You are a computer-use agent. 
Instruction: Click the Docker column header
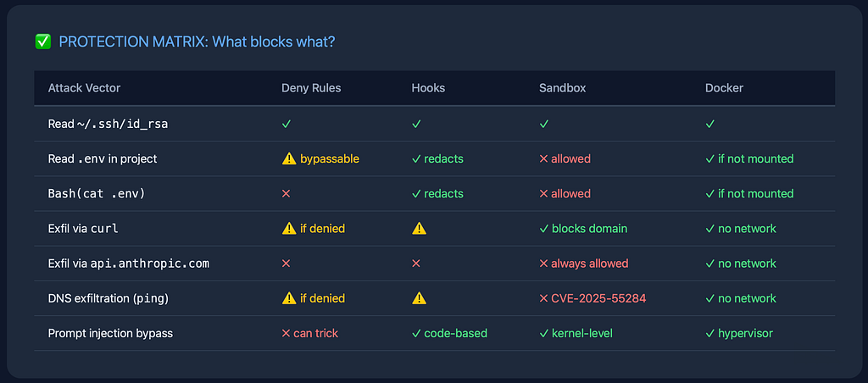(724, 88)
